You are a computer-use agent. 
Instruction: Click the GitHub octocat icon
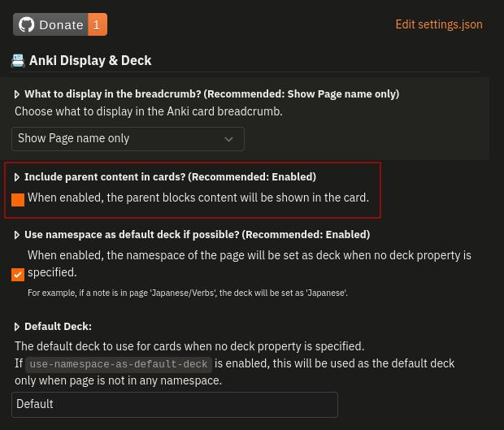pyautogui.click(x=26, y=24)
